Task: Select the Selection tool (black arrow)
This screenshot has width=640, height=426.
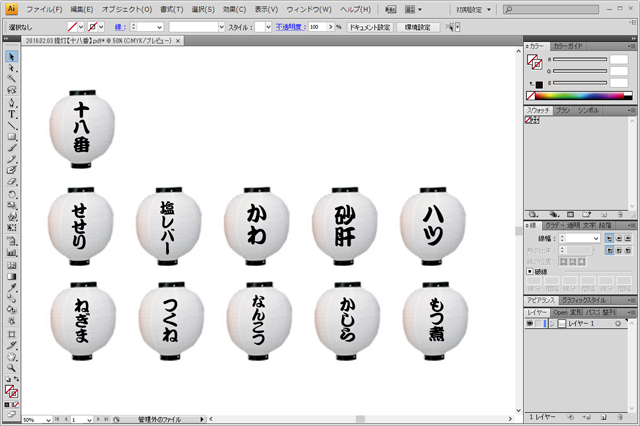Action: pyautogui.click(x=11, y=56)
